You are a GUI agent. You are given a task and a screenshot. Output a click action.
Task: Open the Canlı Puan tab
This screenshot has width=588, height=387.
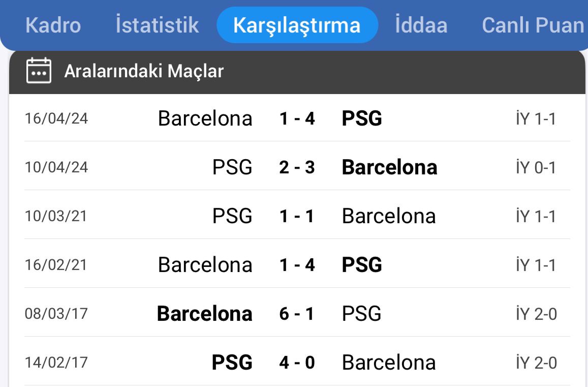[x=533, y=25]
